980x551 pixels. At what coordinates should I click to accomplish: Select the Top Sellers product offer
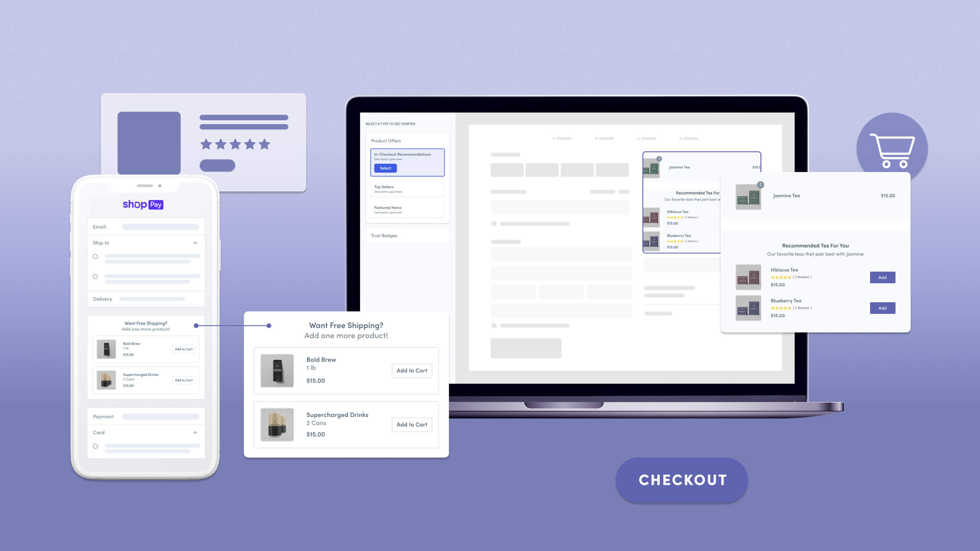[407, 189]
